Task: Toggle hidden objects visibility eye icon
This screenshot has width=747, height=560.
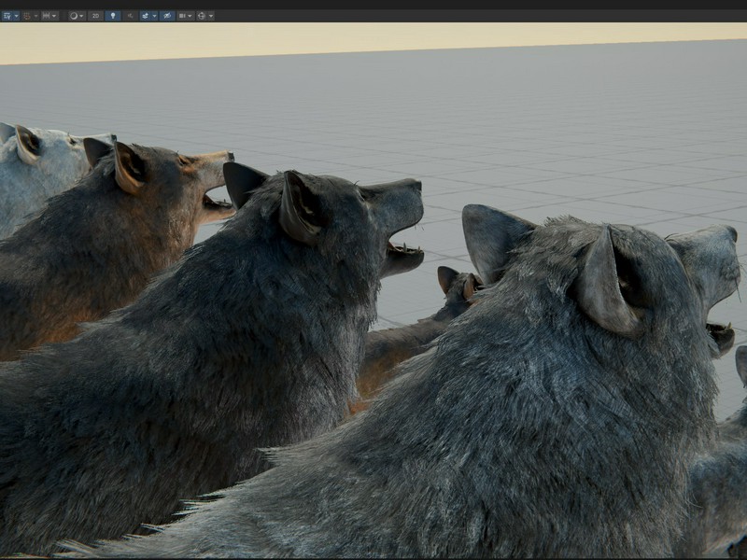Action: tap(167, 16)
